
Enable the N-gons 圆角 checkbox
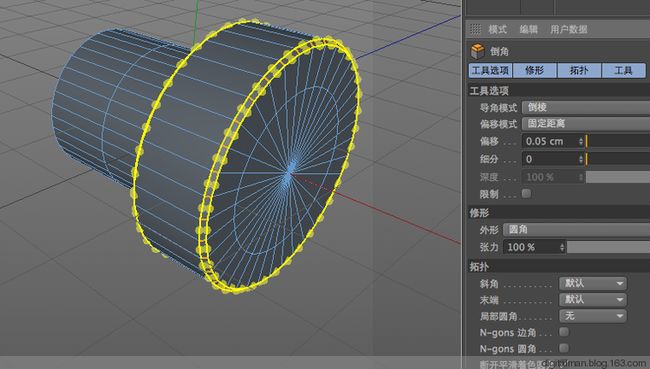(x=564, y=348)
